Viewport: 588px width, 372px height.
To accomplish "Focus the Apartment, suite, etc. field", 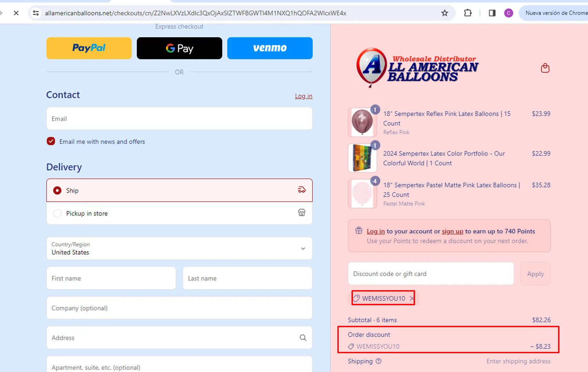I will pyautogui.click(x=179, y=365).
